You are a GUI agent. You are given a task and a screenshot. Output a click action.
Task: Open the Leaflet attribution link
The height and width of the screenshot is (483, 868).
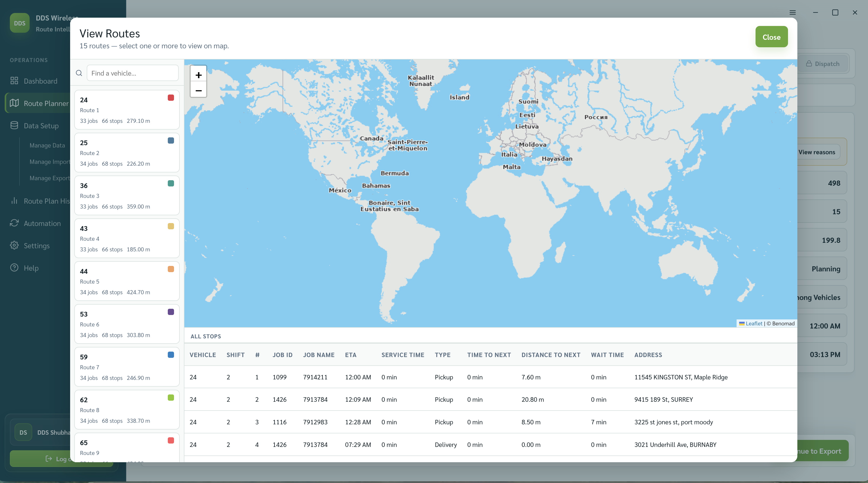point(754,323)
